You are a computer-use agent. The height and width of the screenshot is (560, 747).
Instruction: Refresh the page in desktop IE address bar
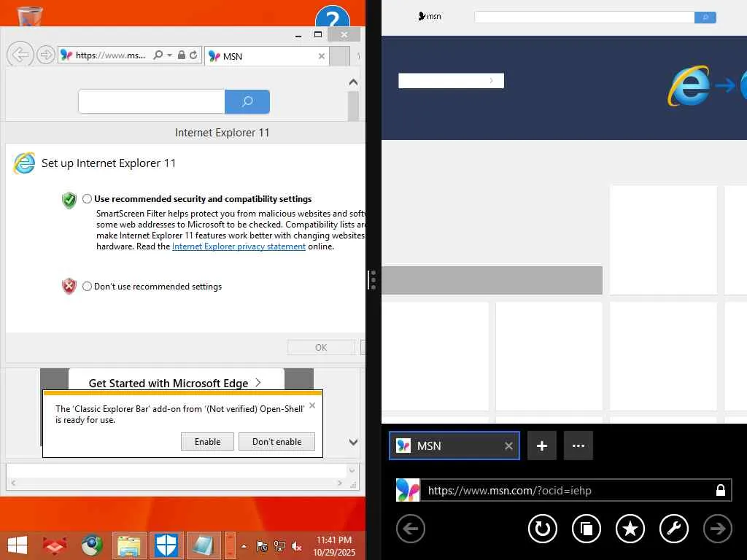[x=193, y=55]
